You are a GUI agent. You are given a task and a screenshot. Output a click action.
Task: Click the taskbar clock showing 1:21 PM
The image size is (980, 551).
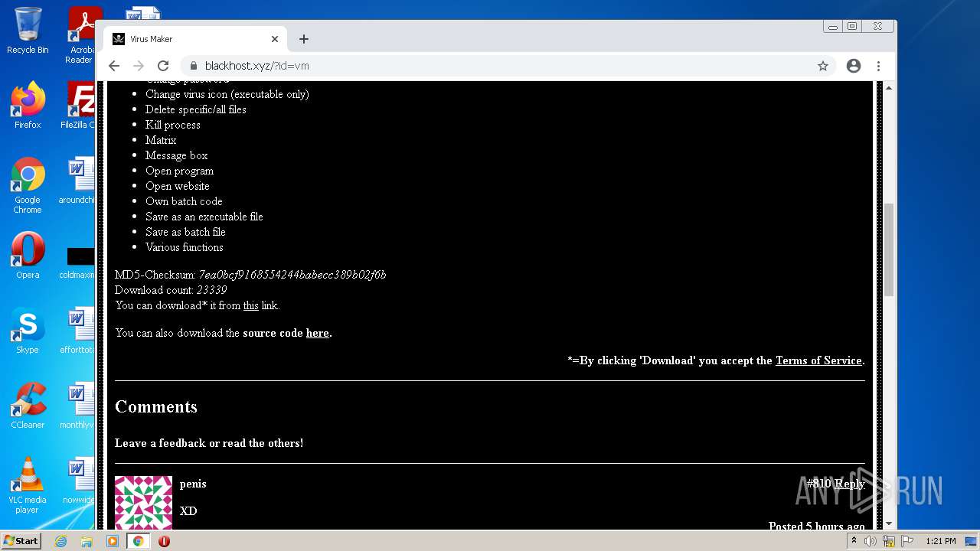pos(941,541)
